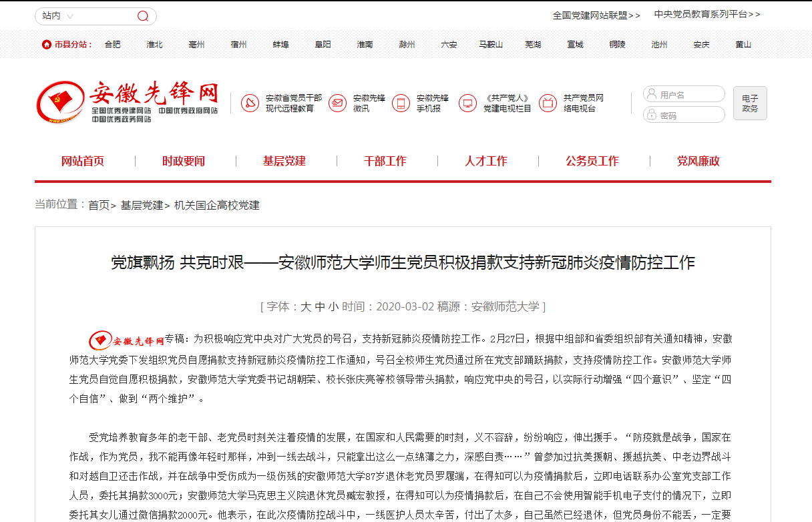This screenshot has height=522, width=812.
Task: Focus the 密码 input field
Action: click(x=684, y=115)
